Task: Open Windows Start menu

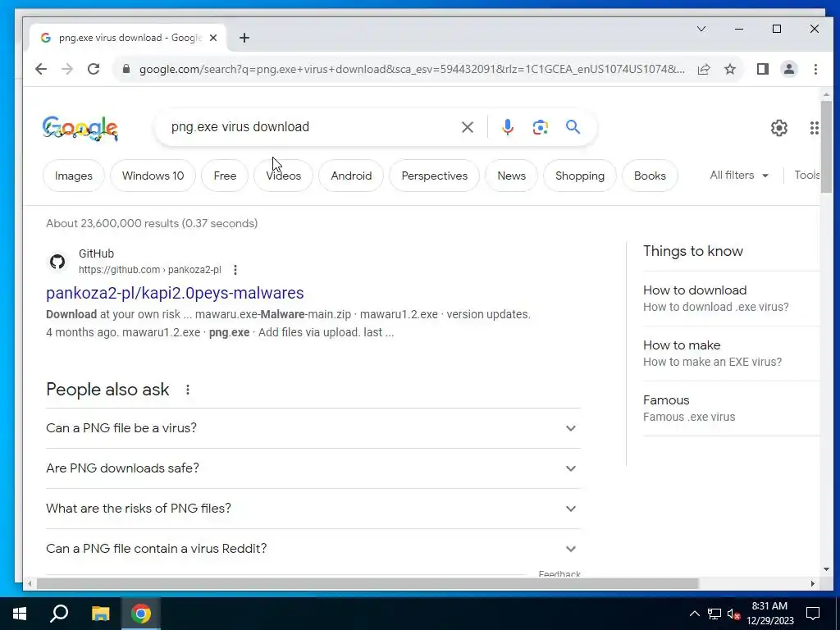Action: [x=20, y=614]
